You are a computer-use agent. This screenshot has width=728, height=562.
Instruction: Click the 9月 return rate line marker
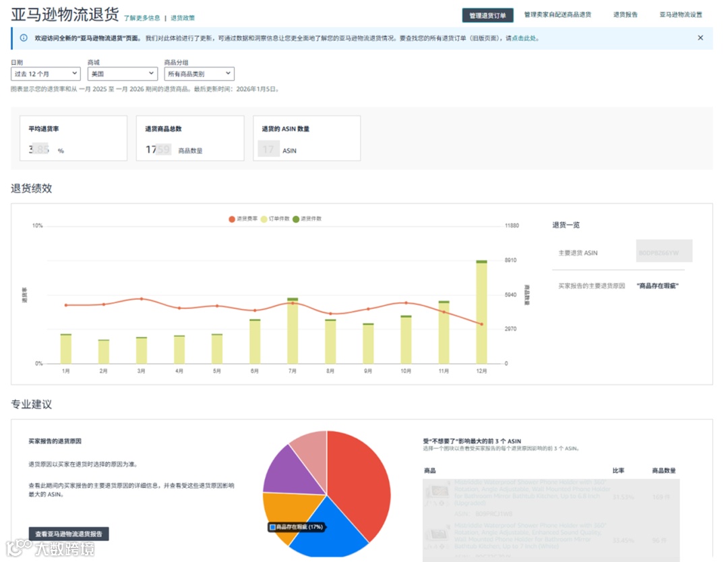[368, 308]
